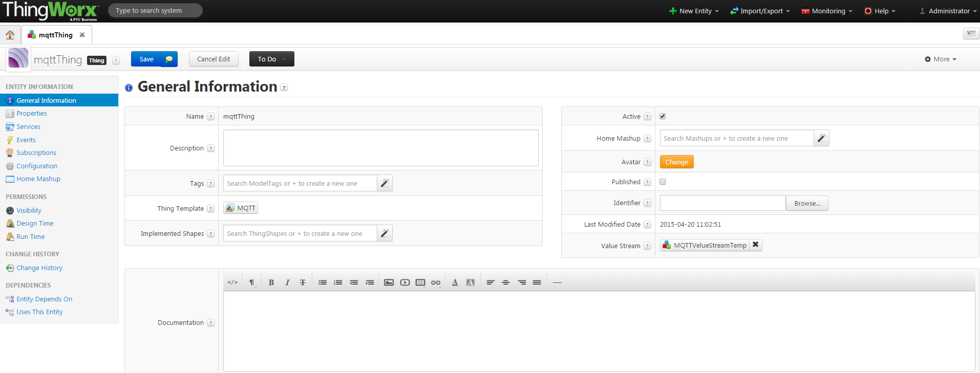Remove MQTTVelueStreamTemp value stream

[755, 245]
